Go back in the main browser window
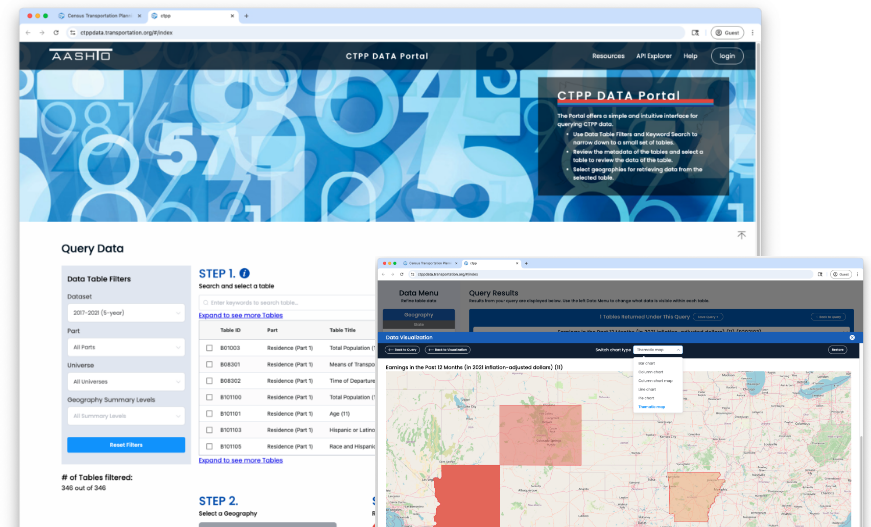This screenshot has width=871, height=527. (28, 33)
